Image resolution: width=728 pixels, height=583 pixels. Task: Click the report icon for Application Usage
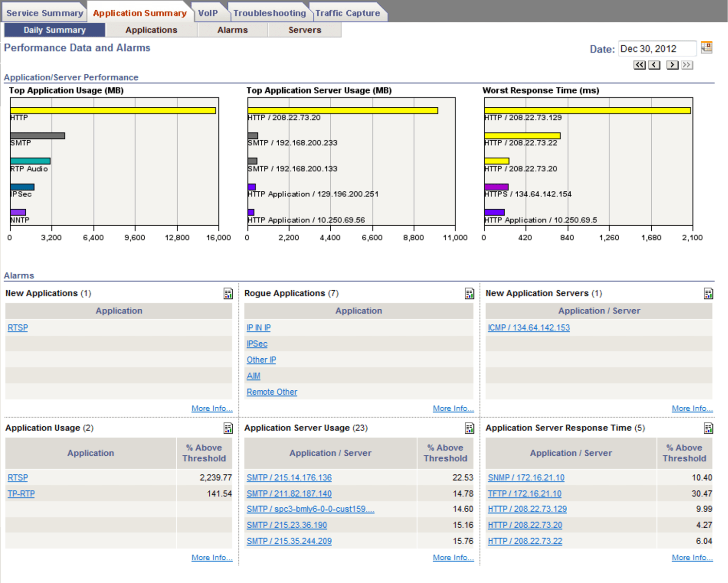[228, 428]
